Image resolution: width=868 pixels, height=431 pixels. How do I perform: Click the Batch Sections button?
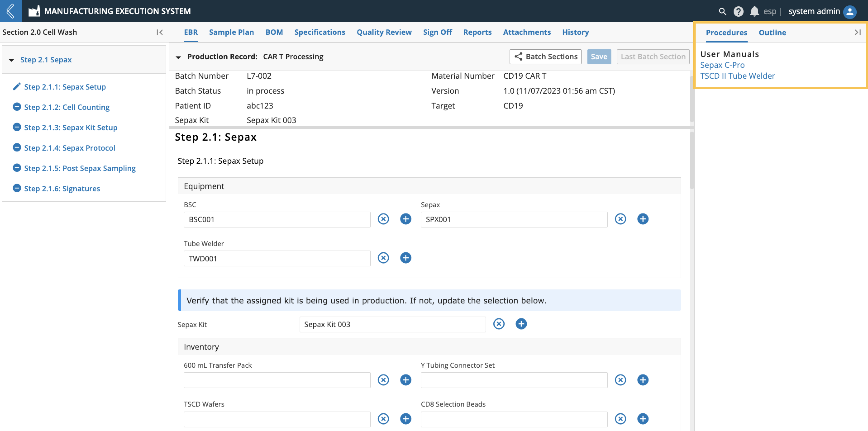coord(545,57)
